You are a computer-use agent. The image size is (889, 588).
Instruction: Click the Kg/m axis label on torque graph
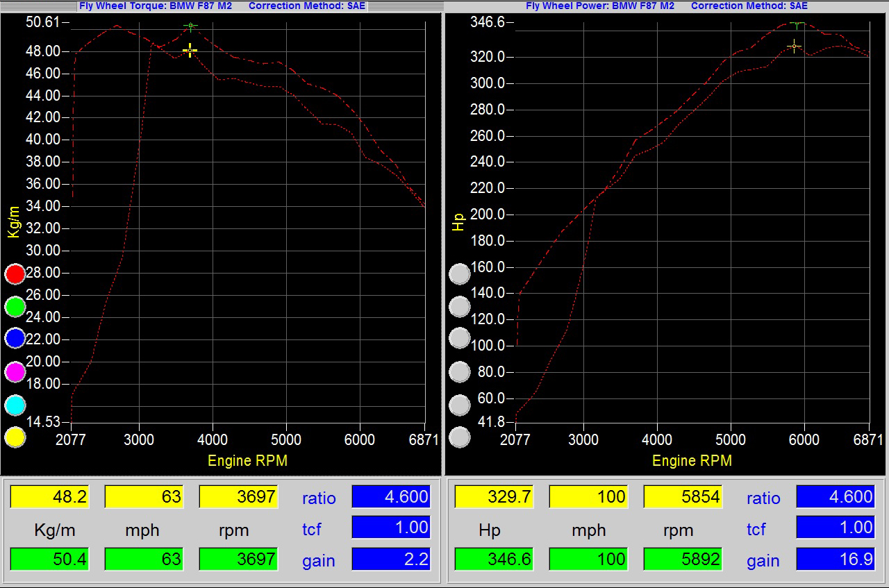(14, 221)
